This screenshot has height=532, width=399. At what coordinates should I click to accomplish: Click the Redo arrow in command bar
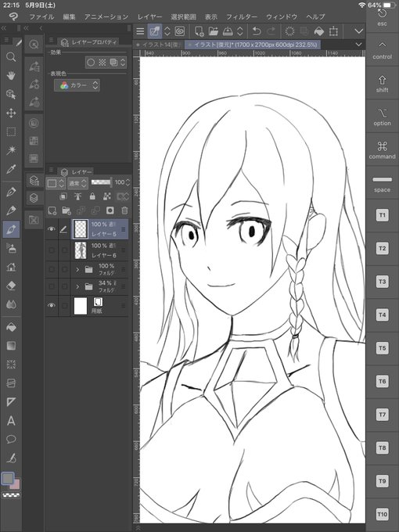pos(271,31)
